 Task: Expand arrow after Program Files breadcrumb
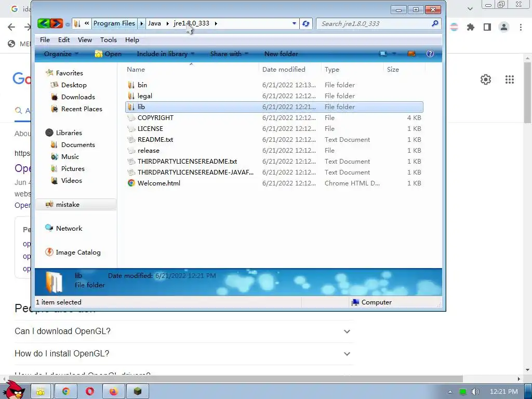point(141,23)
